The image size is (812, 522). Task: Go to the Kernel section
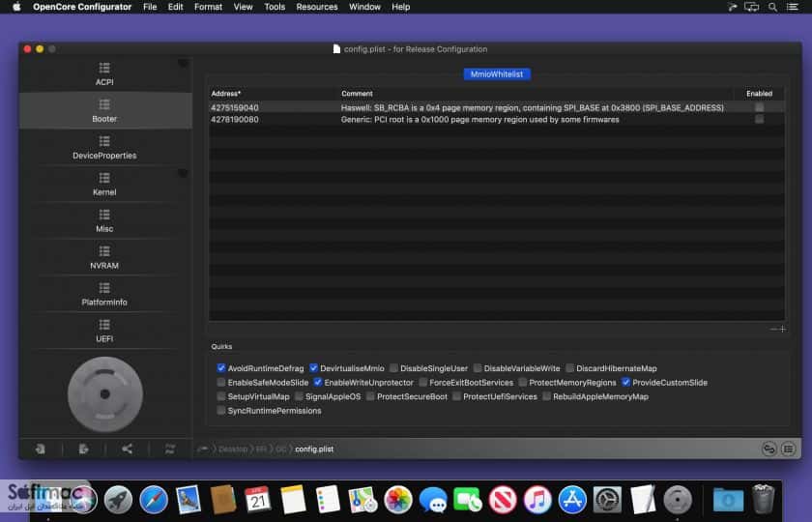(104, 185)
